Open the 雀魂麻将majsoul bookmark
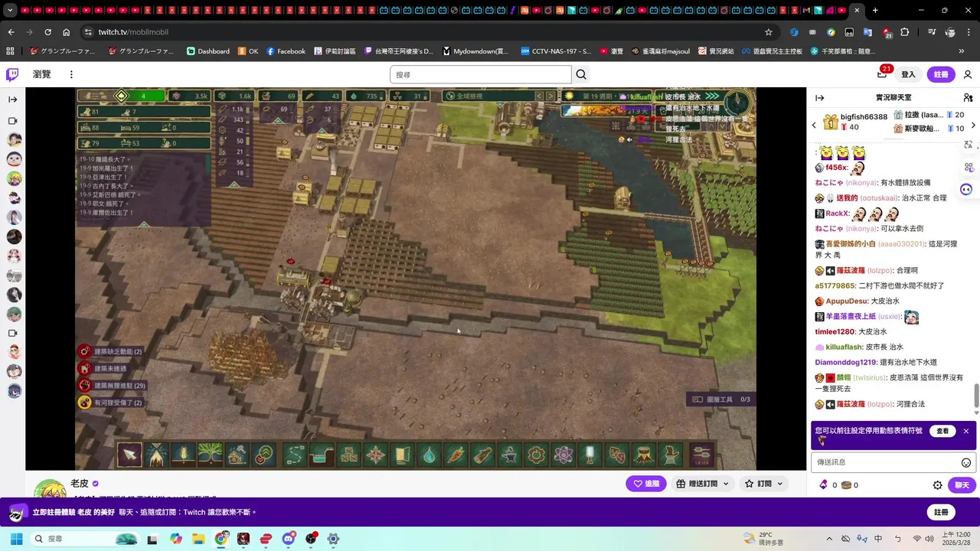This screenshot has width=980, height=551. (659, 51)
